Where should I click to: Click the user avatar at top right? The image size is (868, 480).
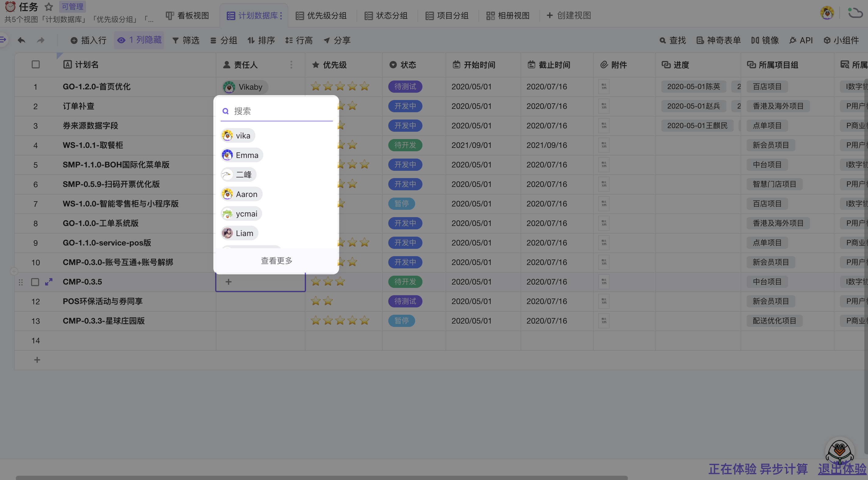[x=827, y=13]
